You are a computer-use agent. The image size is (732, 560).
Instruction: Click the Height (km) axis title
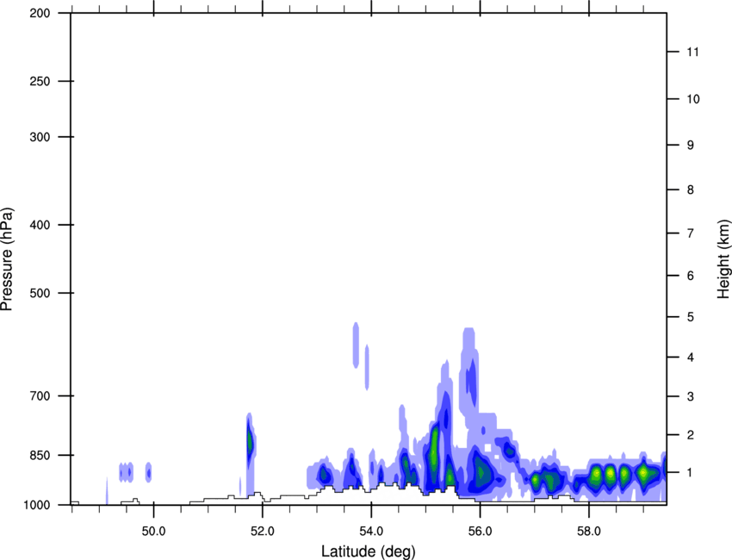pos(723,258)
